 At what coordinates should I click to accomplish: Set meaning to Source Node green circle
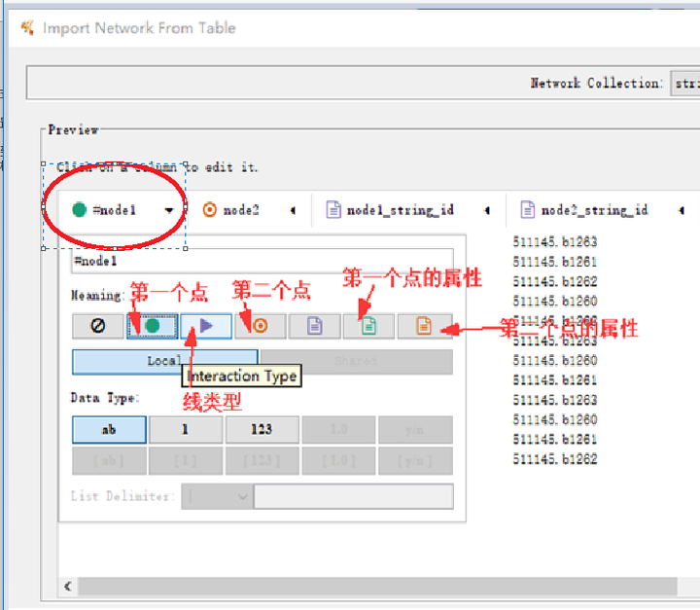click(152, 326)
